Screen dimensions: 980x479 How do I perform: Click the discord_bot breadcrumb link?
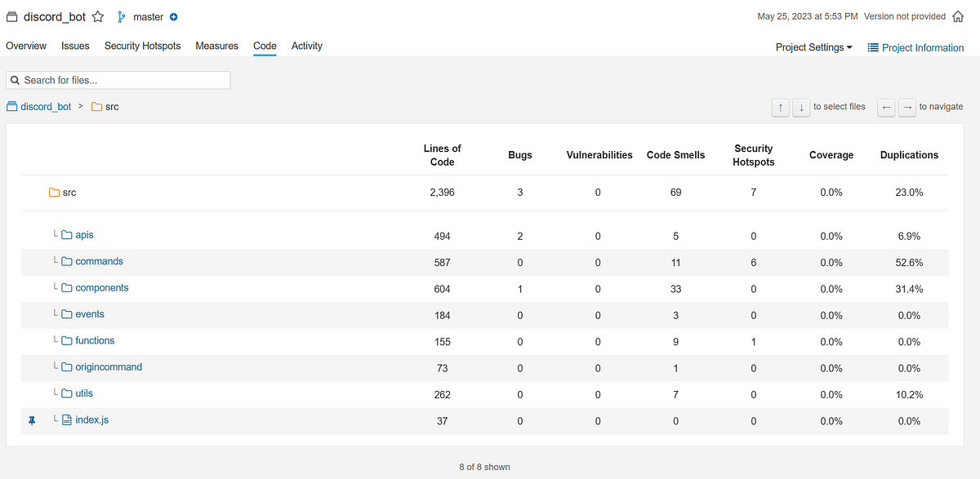(x=46, y=107)
